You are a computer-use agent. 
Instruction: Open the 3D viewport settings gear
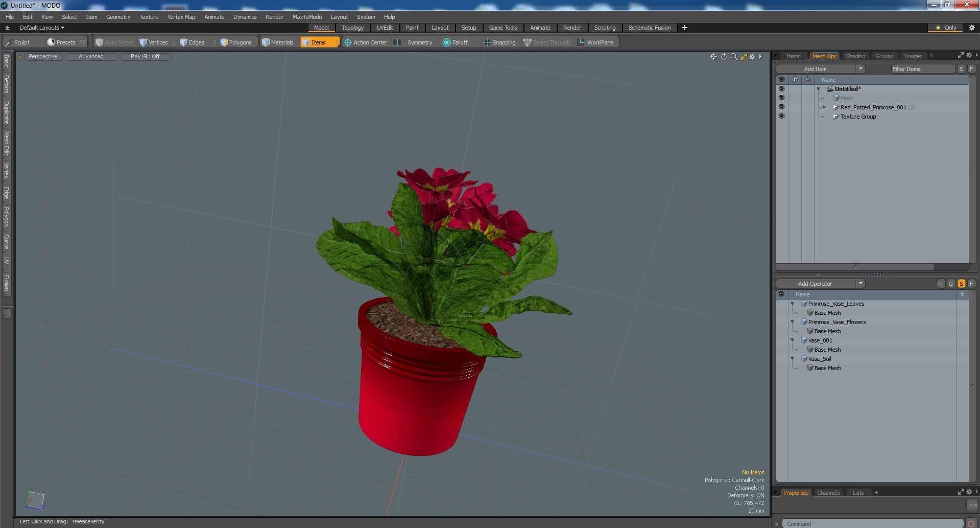(752, 57)
